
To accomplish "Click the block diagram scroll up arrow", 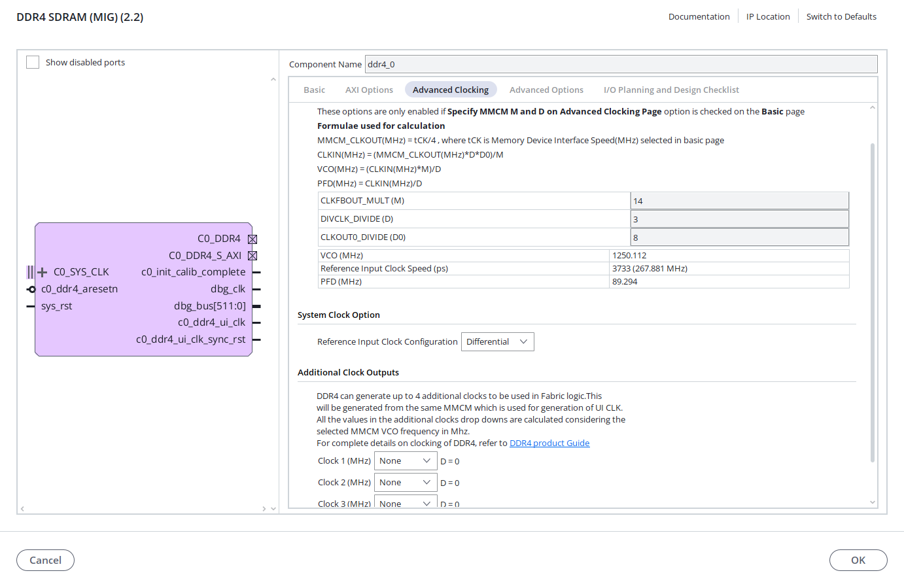I will click(273, 80).
